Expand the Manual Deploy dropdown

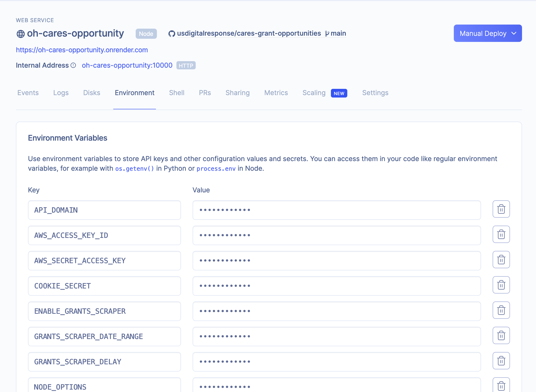[512, 33]
